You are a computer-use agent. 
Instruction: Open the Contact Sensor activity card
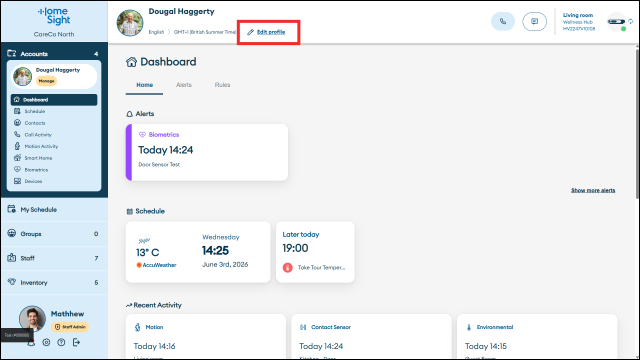coord(371,337)
